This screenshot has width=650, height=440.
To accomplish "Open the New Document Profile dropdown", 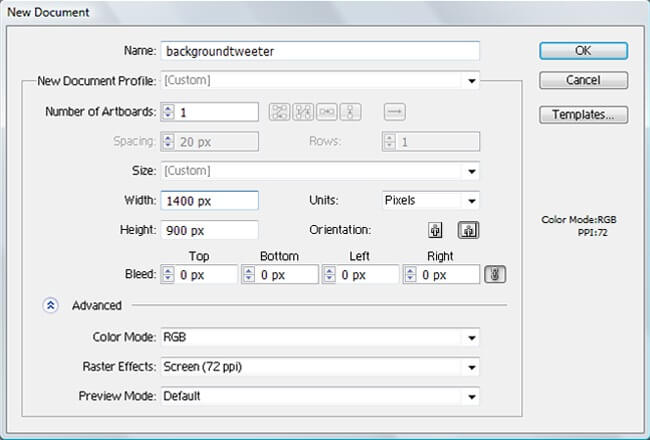I will coord(470,80).
